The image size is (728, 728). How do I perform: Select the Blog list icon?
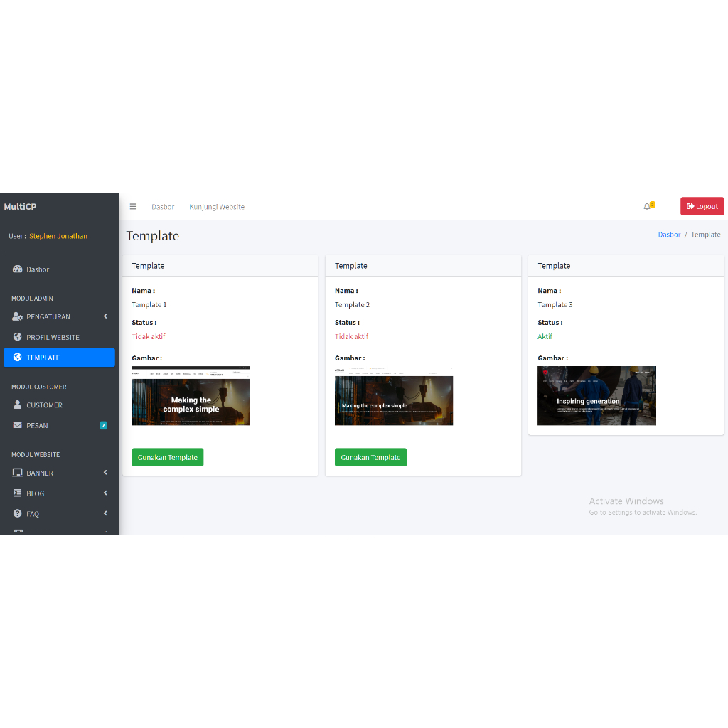pyautogui.click(x=17, y=493)
